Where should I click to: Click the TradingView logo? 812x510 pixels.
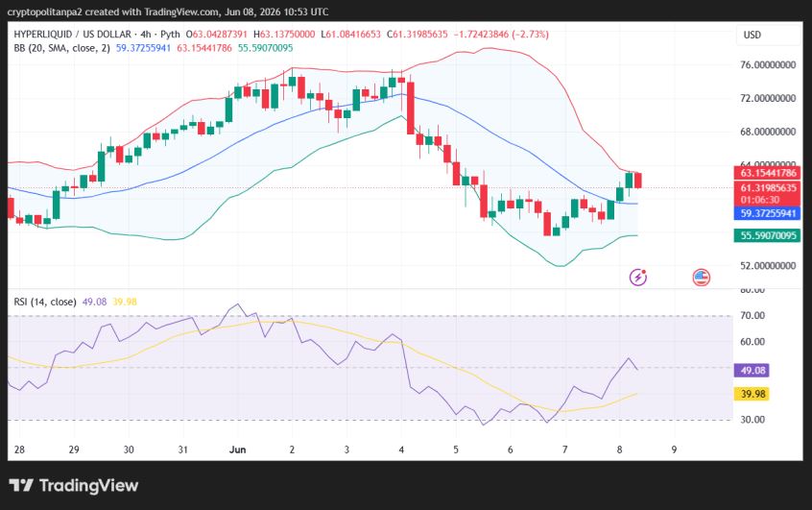(74, 486)
